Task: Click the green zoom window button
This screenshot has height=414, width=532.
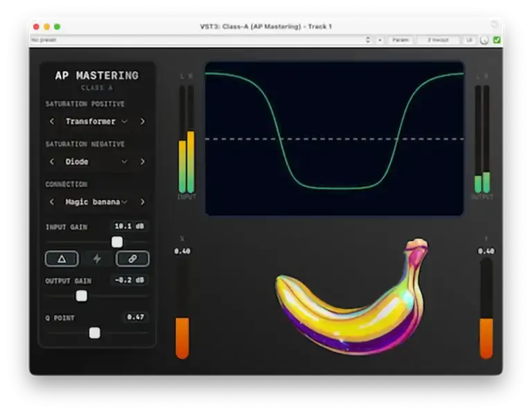Action: click(57, 26)
